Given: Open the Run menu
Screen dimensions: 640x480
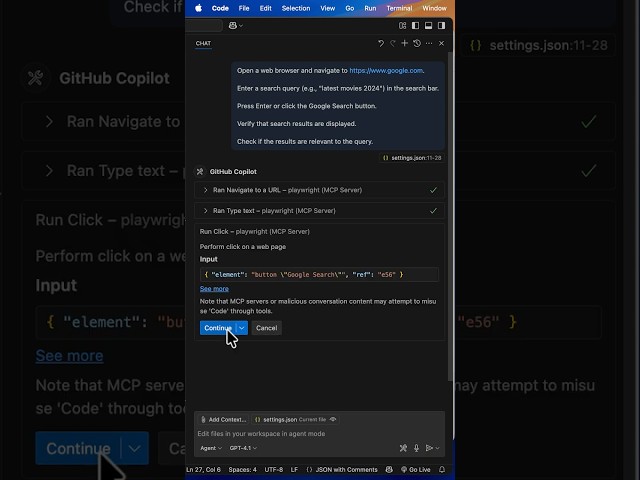Looking at the screenshot, I should (370, 8).
